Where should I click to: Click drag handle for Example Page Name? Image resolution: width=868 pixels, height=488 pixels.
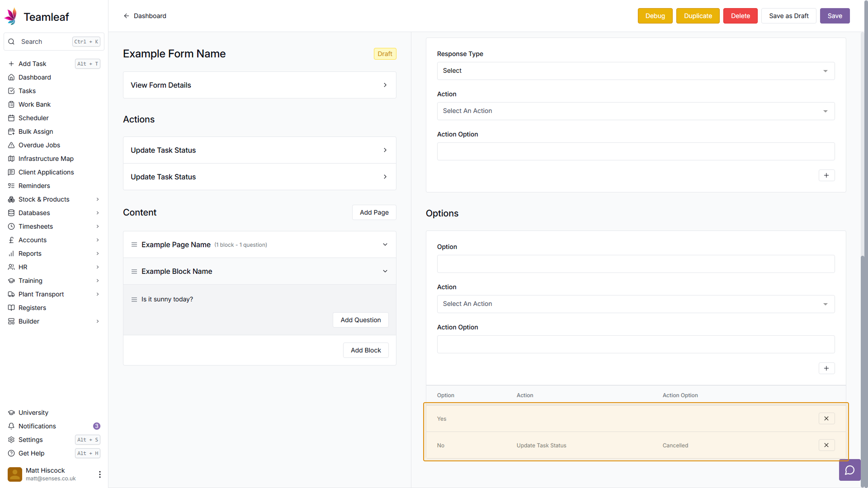134,244
